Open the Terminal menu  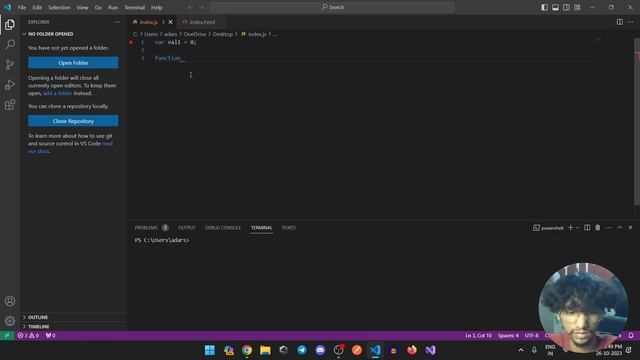point(135,7)
